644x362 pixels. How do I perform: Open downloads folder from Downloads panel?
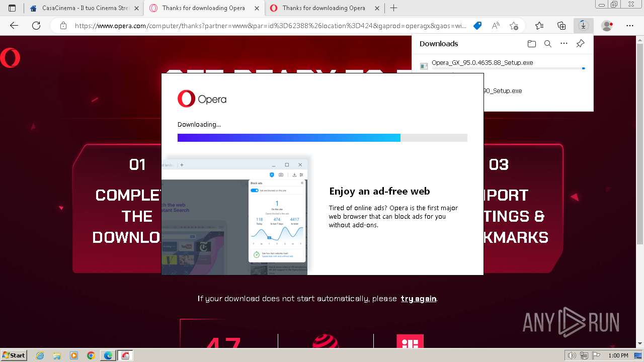[x=532, y=44]
